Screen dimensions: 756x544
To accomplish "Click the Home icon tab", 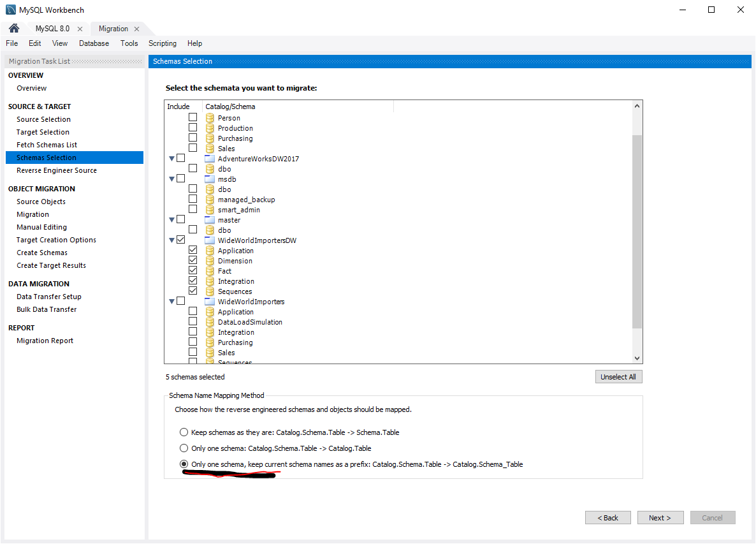I will (14, 29).
